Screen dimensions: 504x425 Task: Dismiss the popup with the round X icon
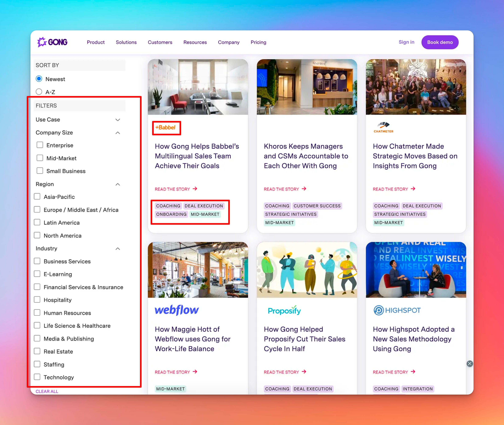pyautogui.click(x=469, y=364)
